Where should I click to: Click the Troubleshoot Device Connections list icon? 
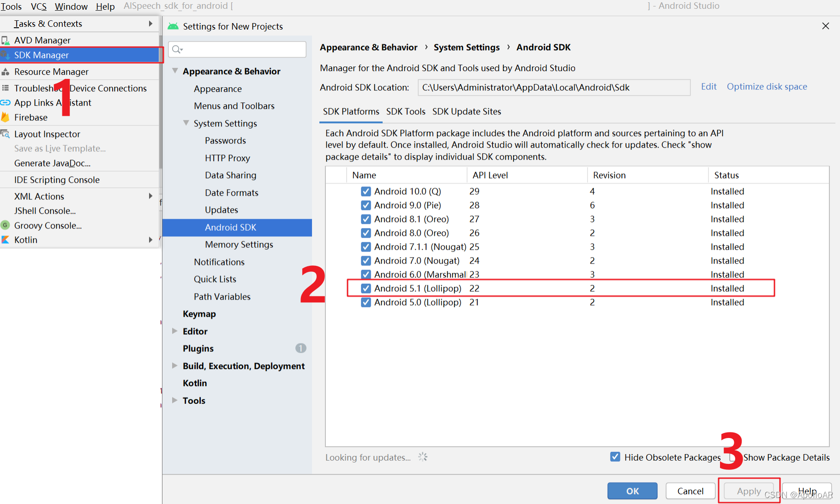[6, 88]
